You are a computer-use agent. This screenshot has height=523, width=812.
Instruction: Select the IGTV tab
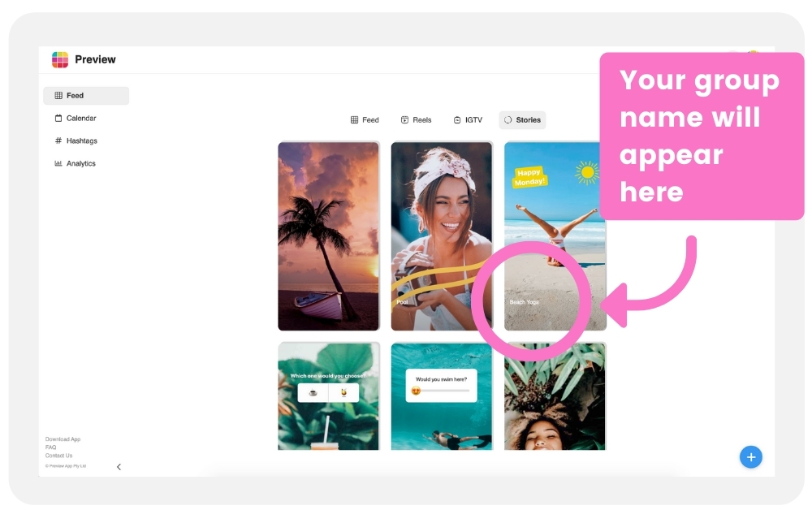point(468,120)
